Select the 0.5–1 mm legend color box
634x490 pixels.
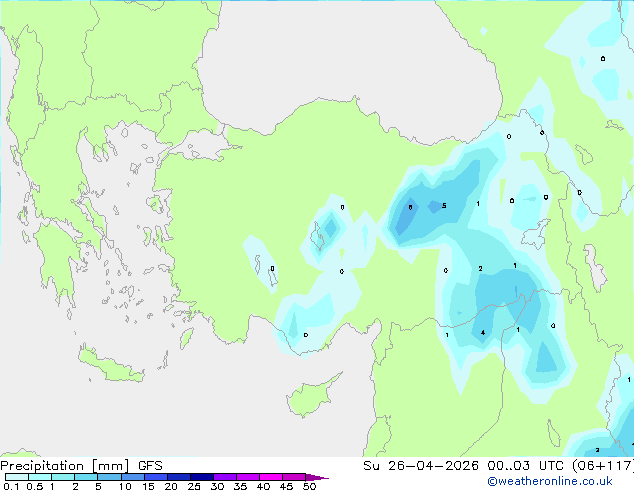click(x=40, y=477)
